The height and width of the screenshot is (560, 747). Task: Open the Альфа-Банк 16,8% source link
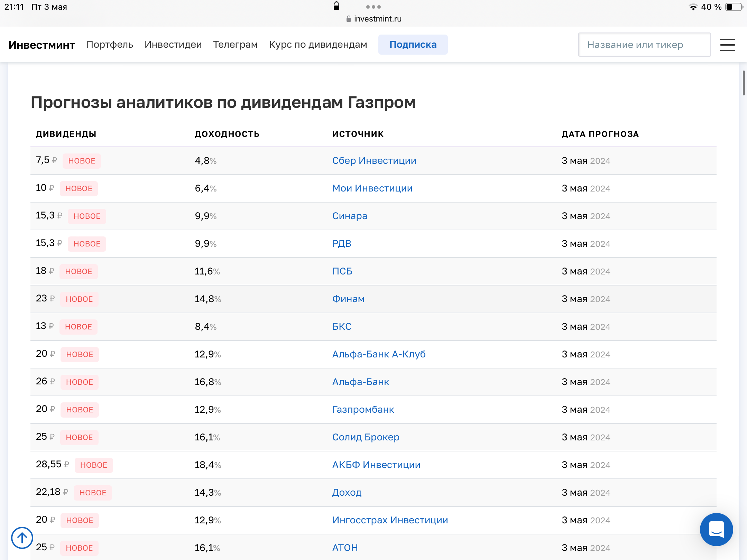pyautogui.click(x=361, y=382)
